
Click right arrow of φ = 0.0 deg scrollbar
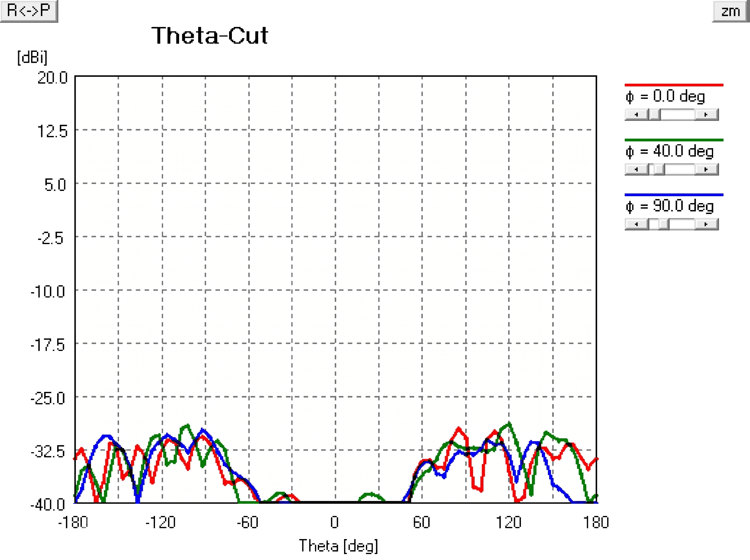706,115
